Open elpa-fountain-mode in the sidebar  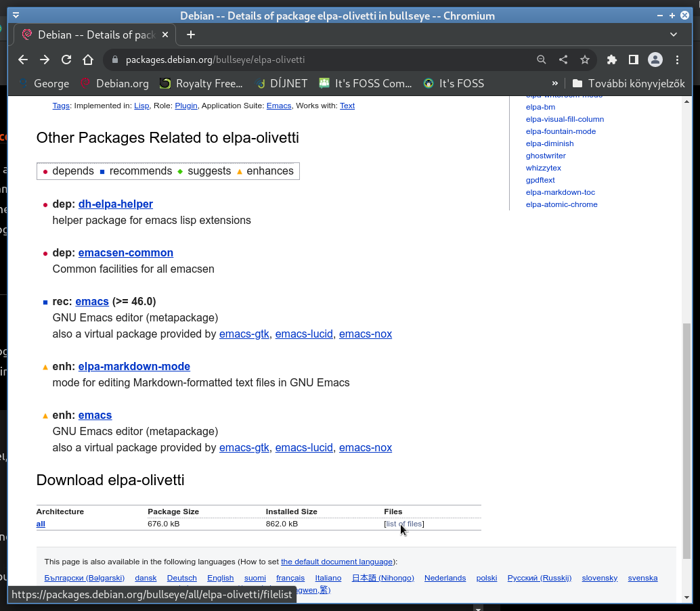[561, 131]
